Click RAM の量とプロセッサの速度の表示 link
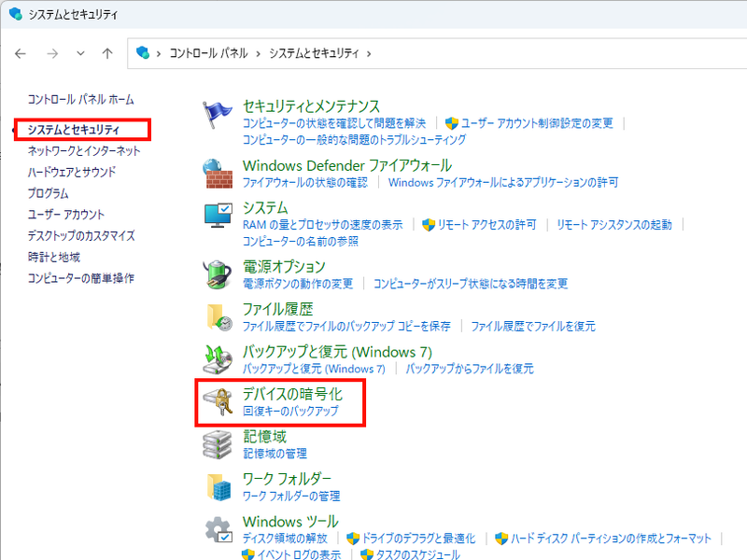Viewport: 747px width, 560px height. 322,225
